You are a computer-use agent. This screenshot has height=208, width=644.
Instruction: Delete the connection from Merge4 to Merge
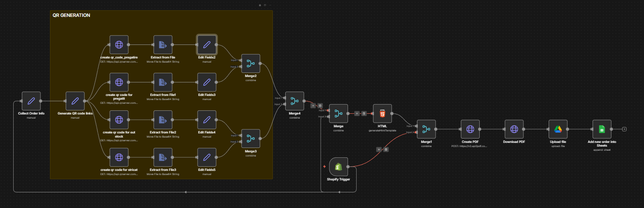[x=320, y=105]
